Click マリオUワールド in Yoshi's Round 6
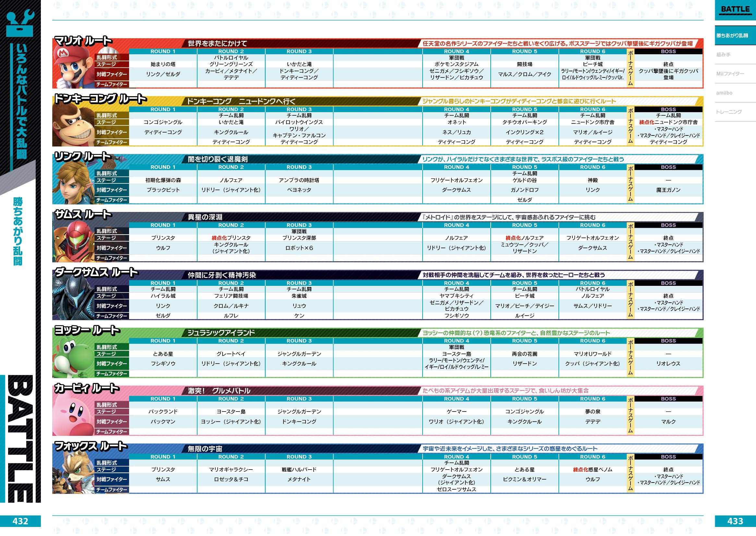 593,354
